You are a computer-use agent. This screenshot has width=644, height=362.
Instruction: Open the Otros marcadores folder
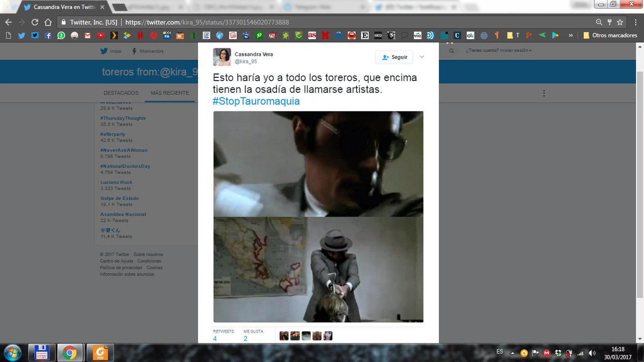609,35
